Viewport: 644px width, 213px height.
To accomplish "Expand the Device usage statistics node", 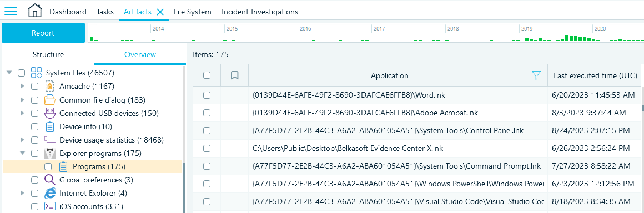I will (x=23, y=140).
